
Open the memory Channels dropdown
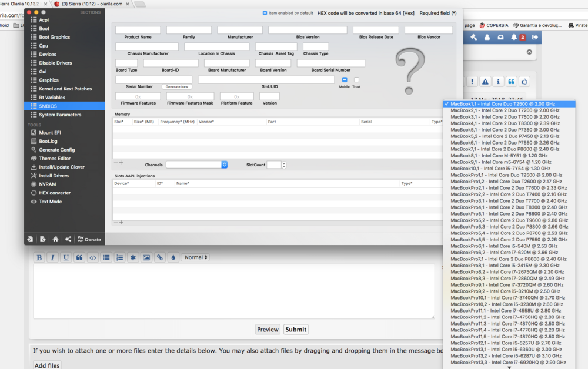click(x=196, y=165)
